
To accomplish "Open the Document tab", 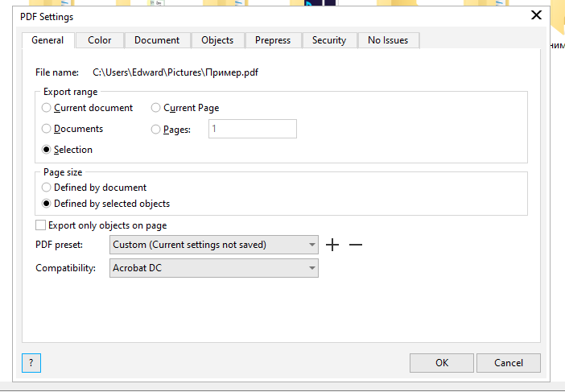I will pyautogui.click(x=157, y=40).
